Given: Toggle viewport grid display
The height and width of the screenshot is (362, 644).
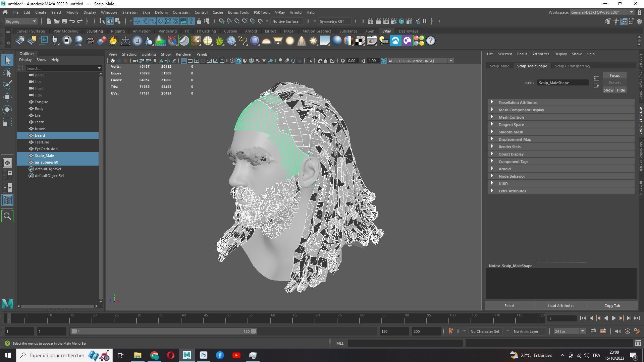Looking at the screenshot, I should 183,61.
